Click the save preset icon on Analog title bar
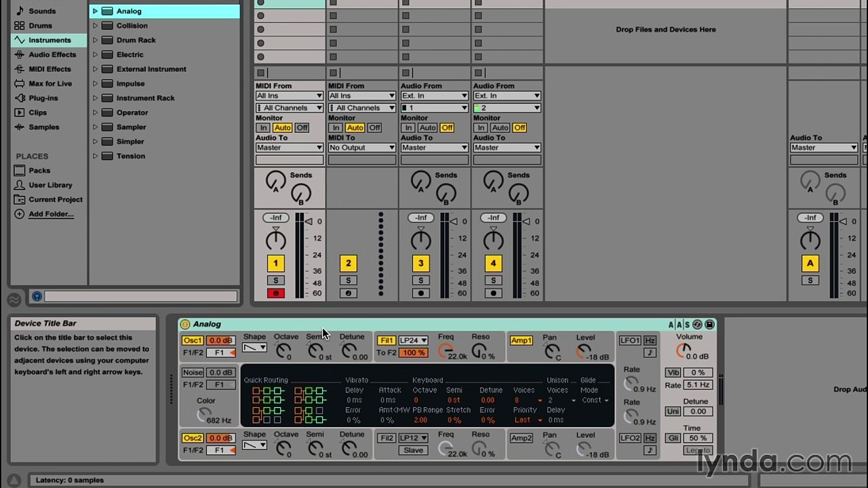Viewport: 868px width, 488px height. 709,325
